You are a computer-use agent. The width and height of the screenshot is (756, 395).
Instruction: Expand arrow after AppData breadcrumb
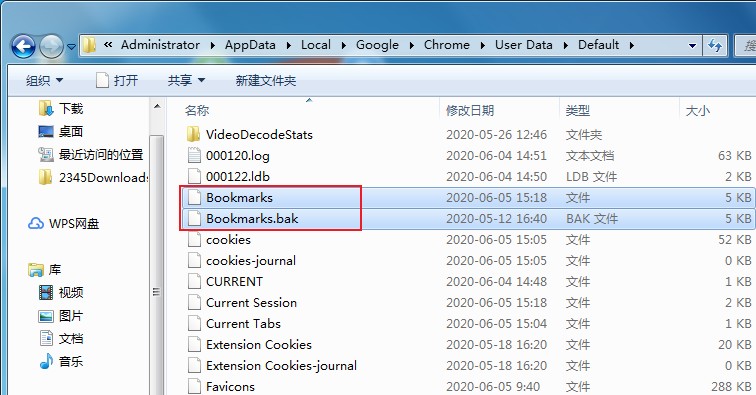(x=288, y=45)
